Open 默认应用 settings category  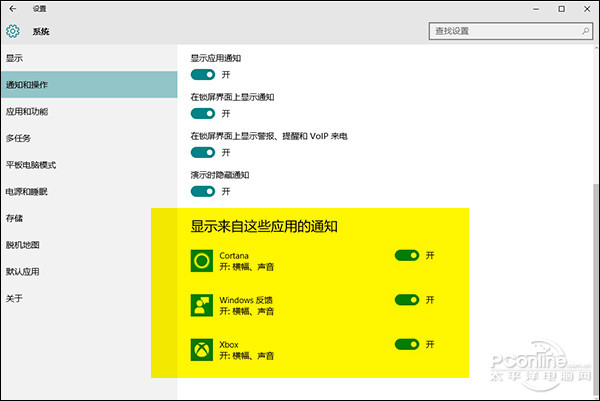pos(89,272)
